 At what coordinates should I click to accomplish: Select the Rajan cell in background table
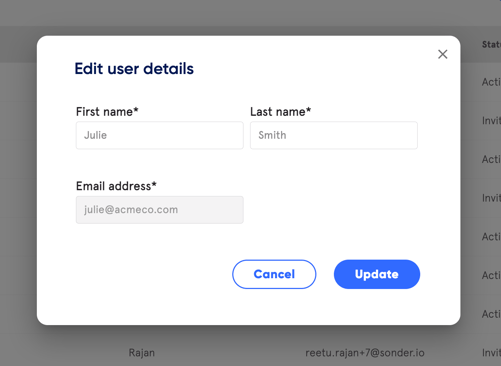click(x=142, y=353)
